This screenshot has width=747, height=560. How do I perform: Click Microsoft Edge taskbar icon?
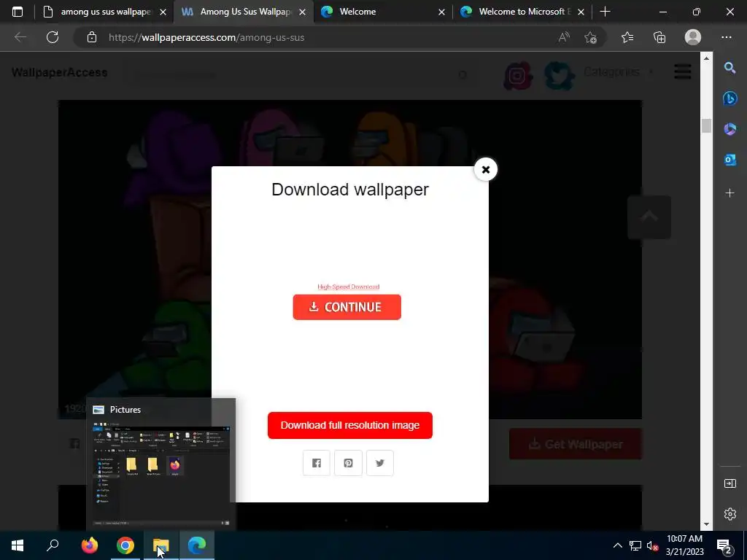pyautogui.click(x=197, y=545)
